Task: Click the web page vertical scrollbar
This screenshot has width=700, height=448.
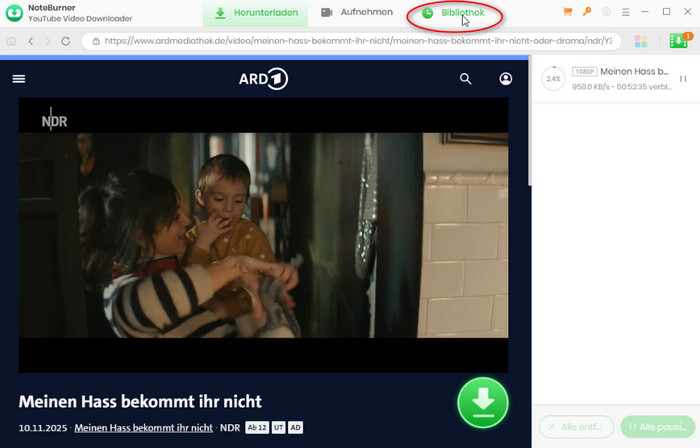Action: pyautogui.click(x=529, y=120)
